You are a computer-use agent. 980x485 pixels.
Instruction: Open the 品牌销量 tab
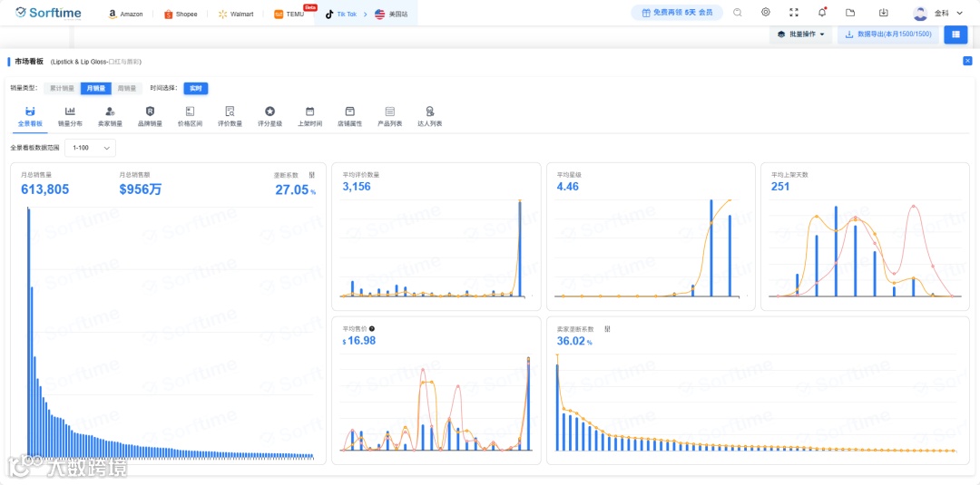150,117
